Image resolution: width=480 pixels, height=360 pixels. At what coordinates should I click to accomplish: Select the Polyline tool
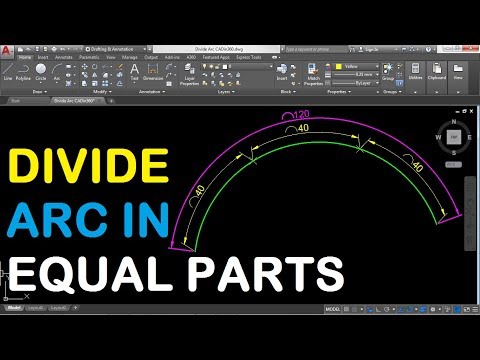[23, 72]
